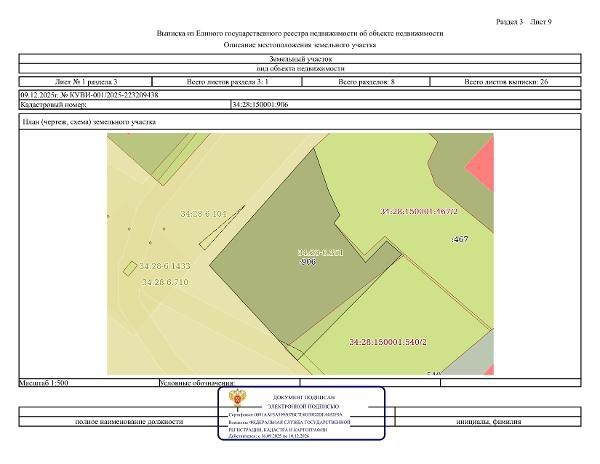This screenshot has width=600, height=464.
Task: Click the subtitle 'Описание местоположения земельного участка'
Action: (x=300, y=45)
